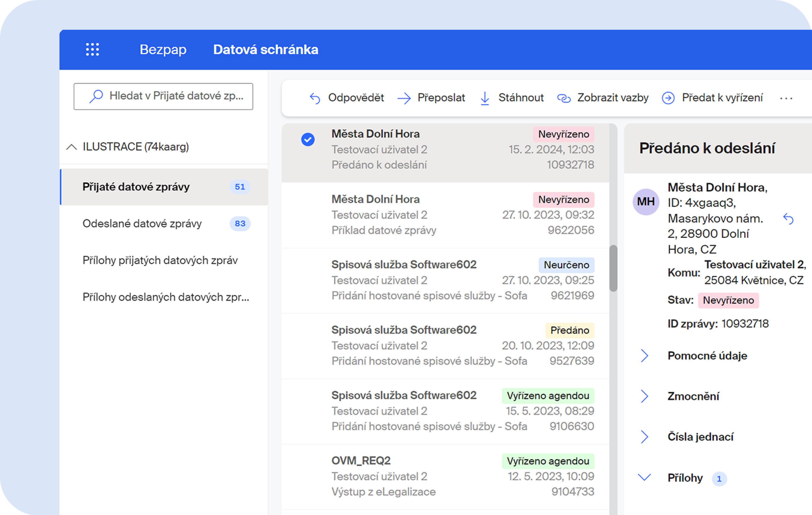Viewport: 812px width, 515px height.
Task: Open the three-dots more actions menu
Action: point(786,98)
